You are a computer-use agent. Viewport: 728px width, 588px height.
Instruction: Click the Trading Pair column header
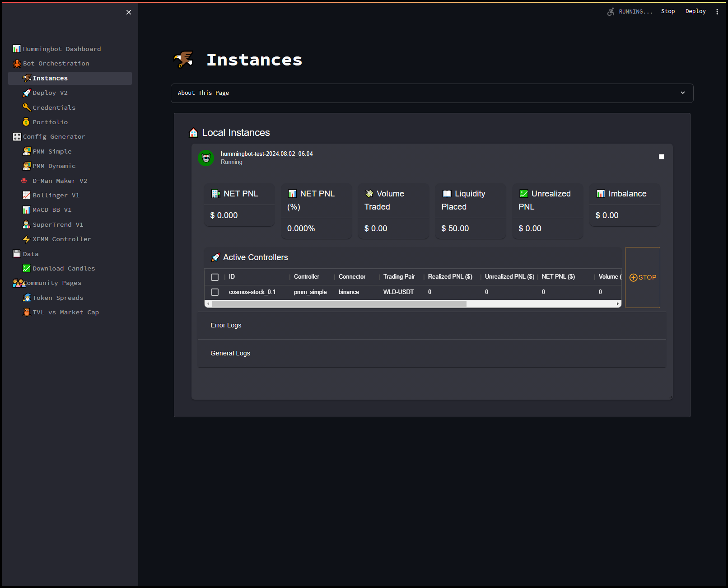click(x=399, y=277)
